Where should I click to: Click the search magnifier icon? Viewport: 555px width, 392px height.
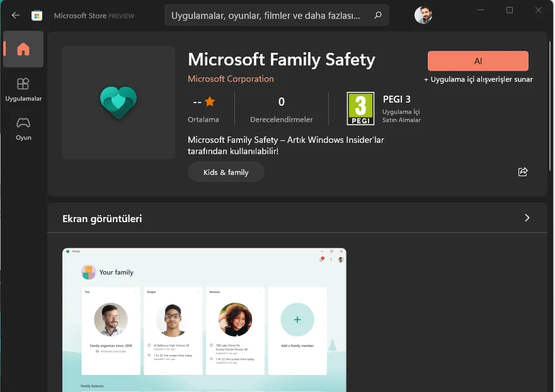[x=378, y=15]
